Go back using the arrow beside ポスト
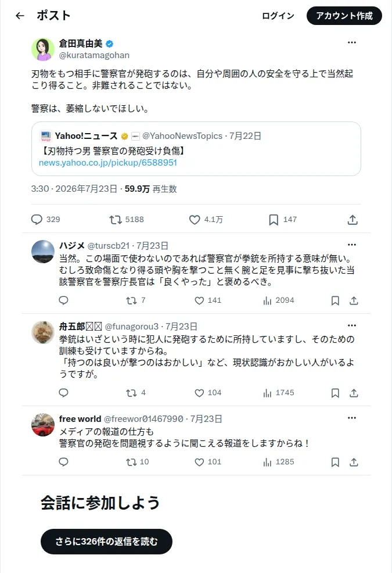The image size is (392, 573). click(20, 16)
